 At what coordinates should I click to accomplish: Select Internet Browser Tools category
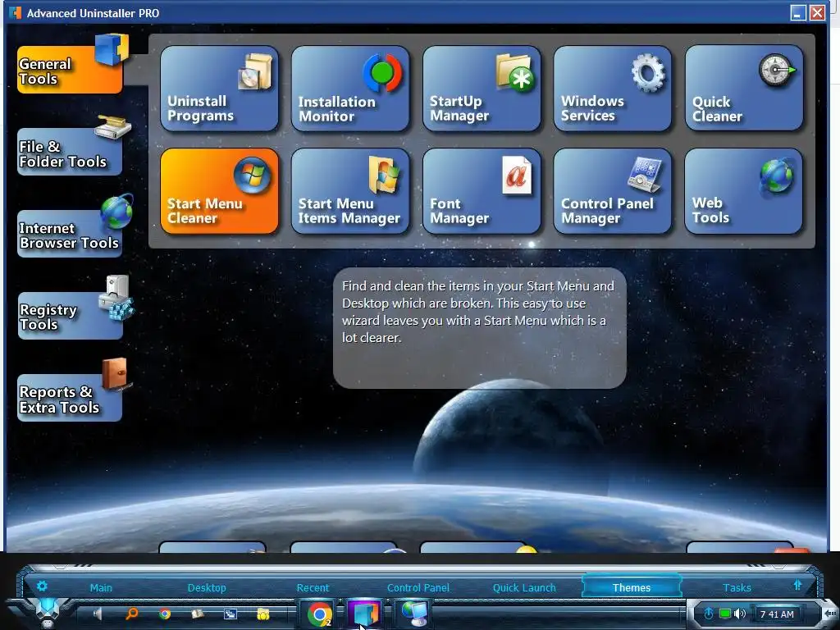70,234
